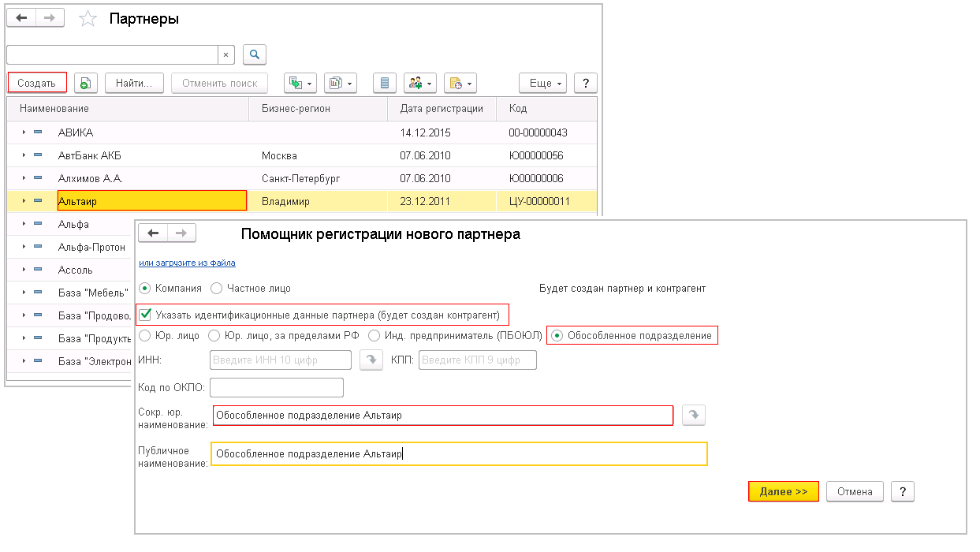Open the people-with-plus icon dropdown
This screenshot has height=552, width=980.
click(x=419, y=83)
